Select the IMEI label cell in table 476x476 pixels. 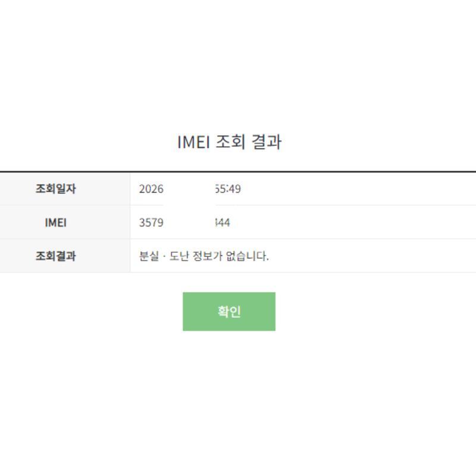56,223
